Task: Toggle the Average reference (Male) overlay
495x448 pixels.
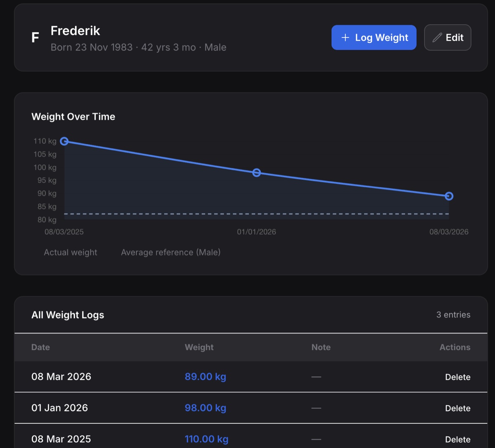Action: click(x=170, y=252)
